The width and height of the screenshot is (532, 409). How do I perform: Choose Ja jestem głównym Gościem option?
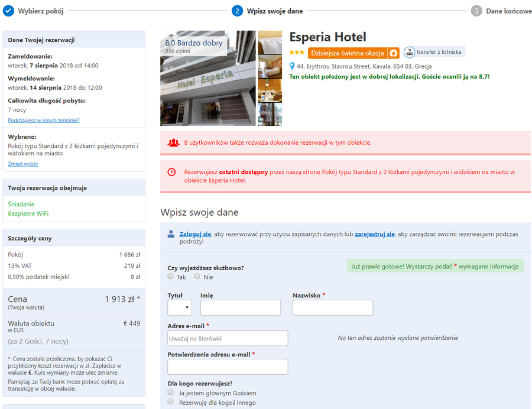[170, 392]
